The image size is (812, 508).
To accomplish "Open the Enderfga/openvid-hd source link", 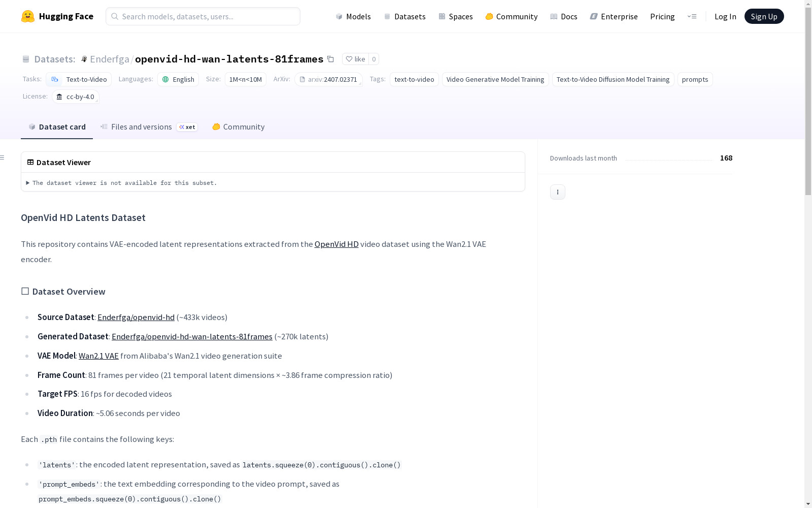I will coord(136,317).
